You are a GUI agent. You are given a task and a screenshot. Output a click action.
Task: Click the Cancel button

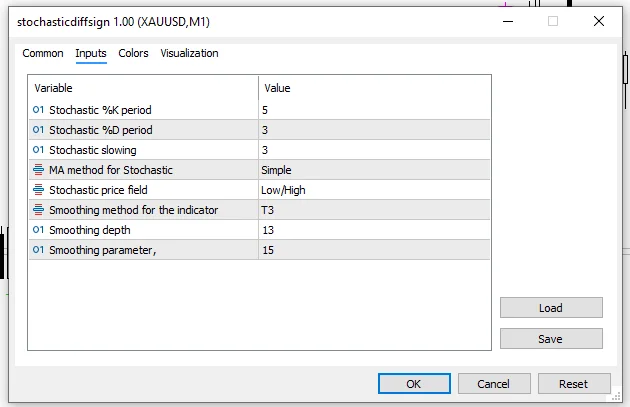[494, 384]
